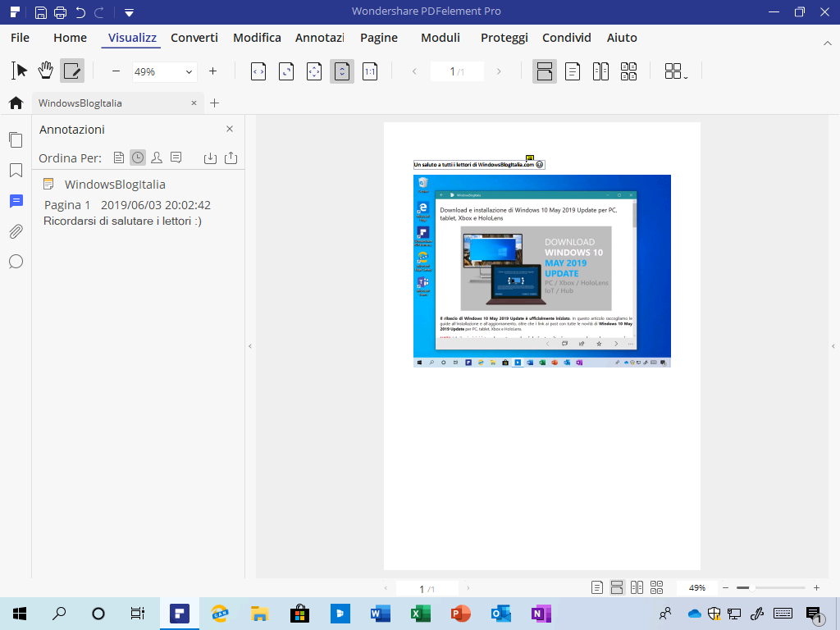Go to next page in toolbar
This screenshot has height=630, width=840.
point(499,71)
